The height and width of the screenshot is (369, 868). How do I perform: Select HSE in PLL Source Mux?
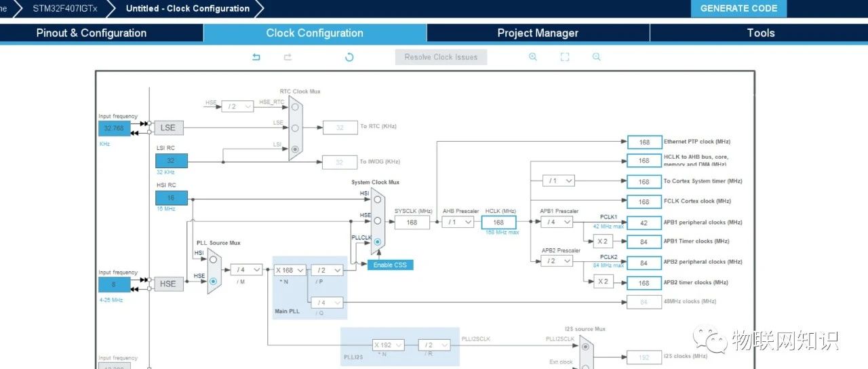[x=213, y=280]
